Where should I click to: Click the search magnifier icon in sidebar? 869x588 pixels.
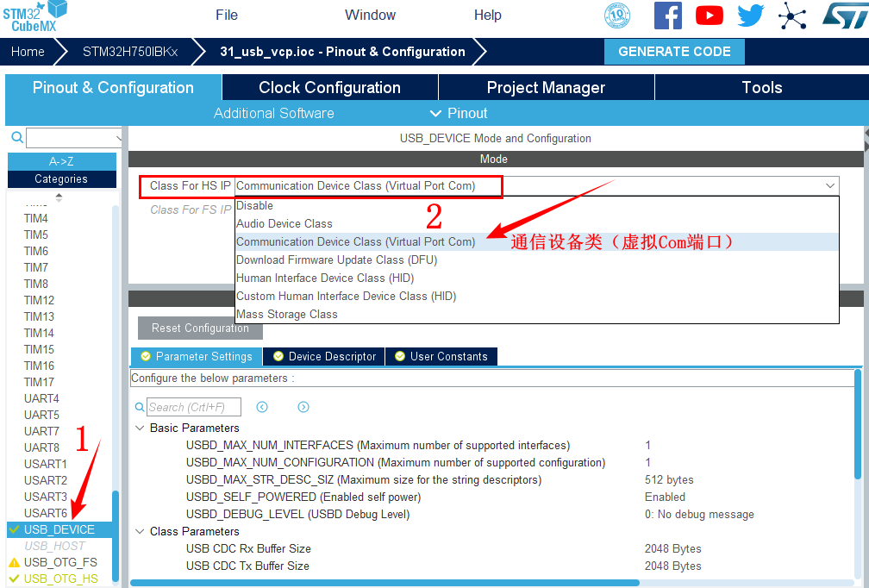tap(16, 138)
